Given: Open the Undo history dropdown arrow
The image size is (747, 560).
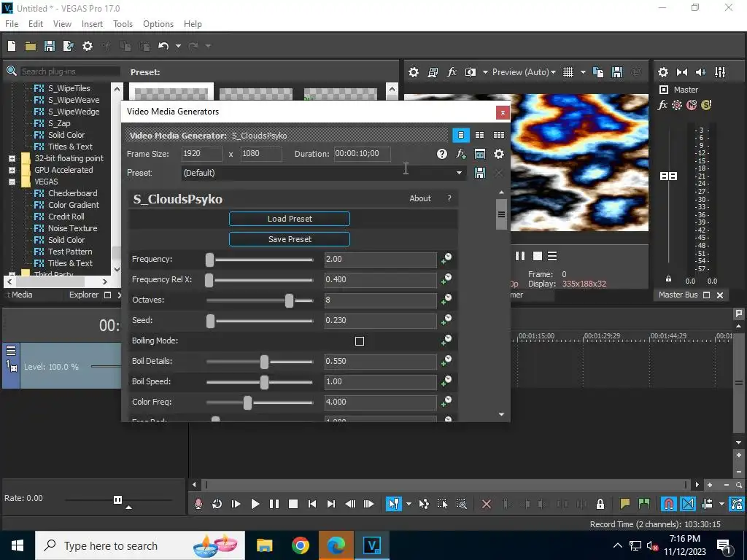Looking at the screenshot, I should tap(178, 46).
